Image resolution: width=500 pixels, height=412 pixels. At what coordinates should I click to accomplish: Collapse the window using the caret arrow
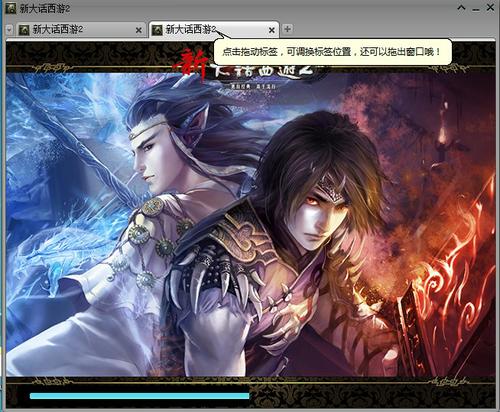(x=461, y=8)
